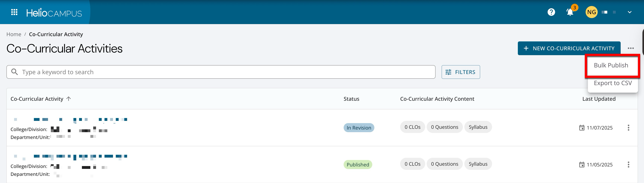The image size is (644, 183).
Task: Click New Co-Curricular Activity button
Action: 569,48
